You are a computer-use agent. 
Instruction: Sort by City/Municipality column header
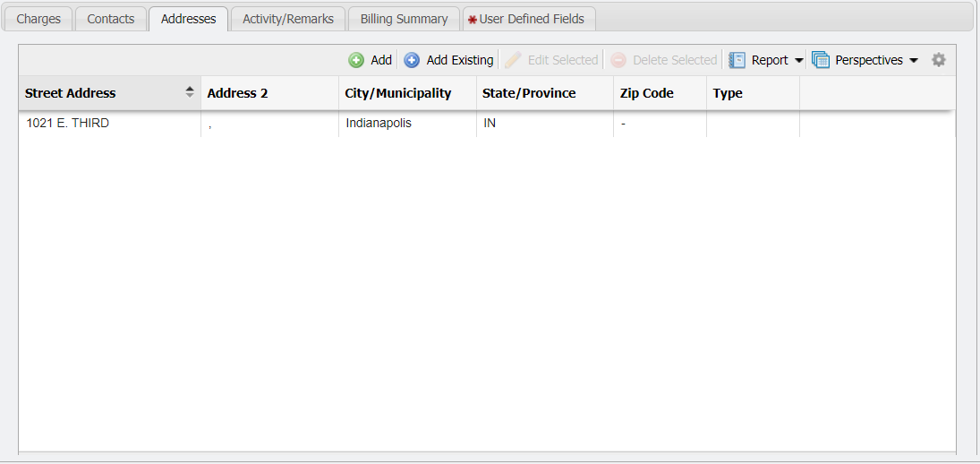point(397,93)
